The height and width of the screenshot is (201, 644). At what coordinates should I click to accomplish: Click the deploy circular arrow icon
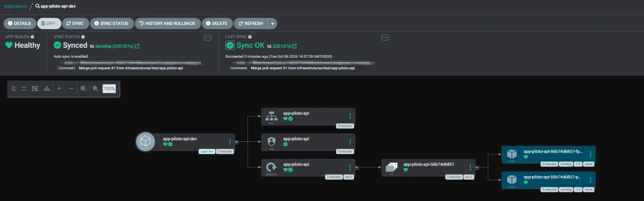coord(272,167)
